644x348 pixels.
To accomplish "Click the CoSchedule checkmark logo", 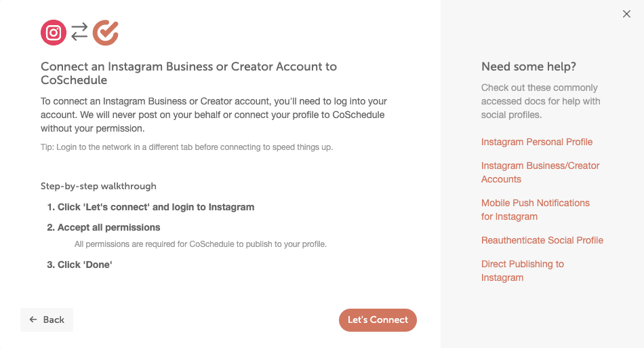I will click(x=106, y=33).
